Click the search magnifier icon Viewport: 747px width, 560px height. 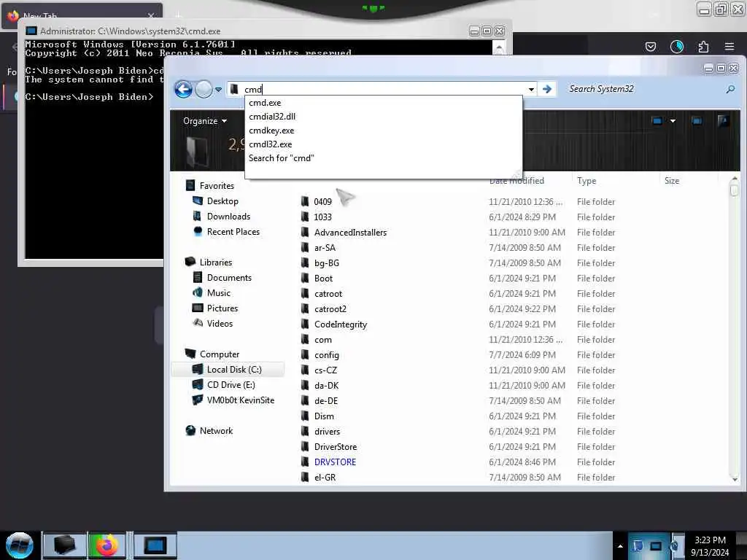[730, 89]
